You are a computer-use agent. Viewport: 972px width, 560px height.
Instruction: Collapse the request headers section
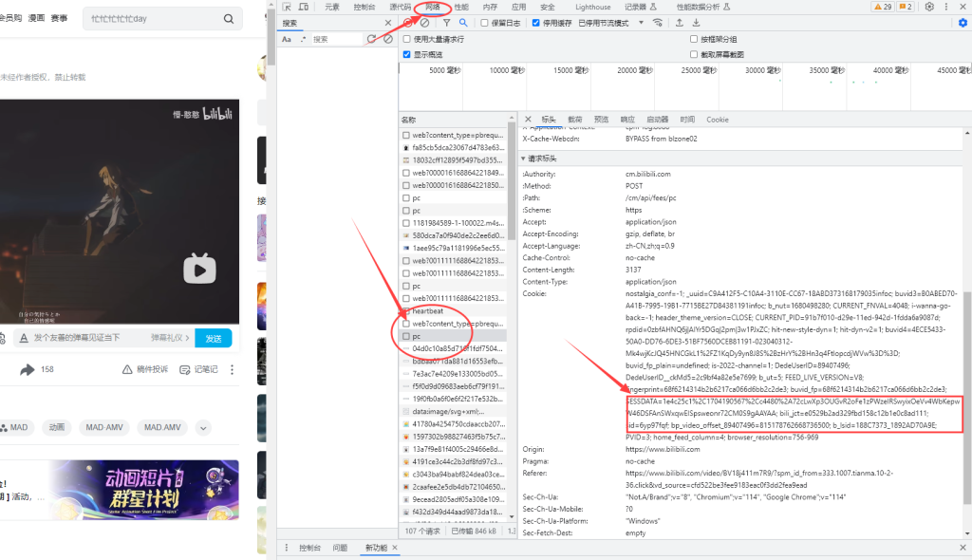pos(523,159)
